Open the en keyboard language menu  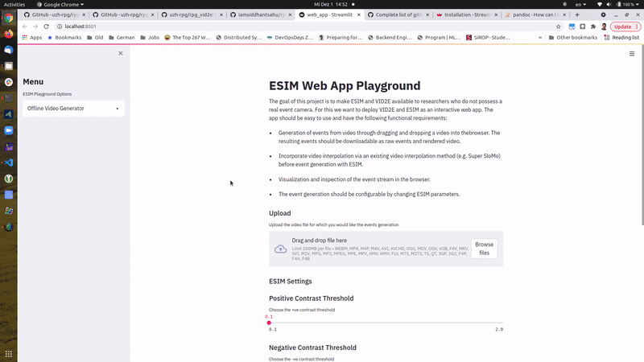tap(580, 5)
